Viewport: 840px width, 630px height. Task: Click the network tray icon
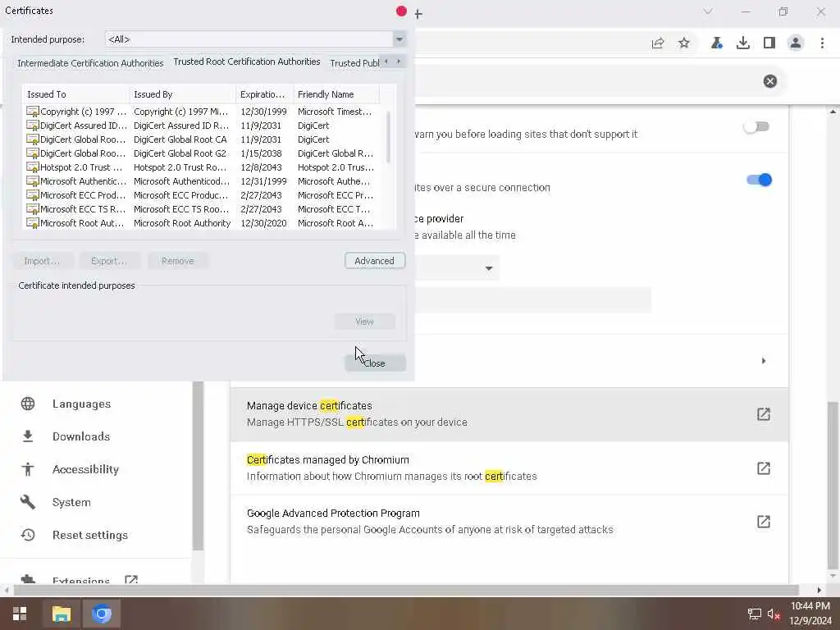755,614
